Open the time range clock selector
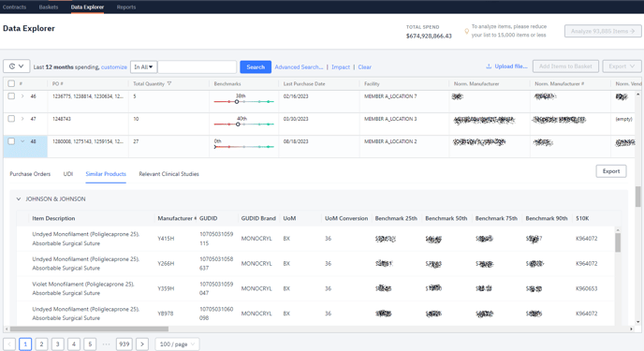 pos(17,66)
